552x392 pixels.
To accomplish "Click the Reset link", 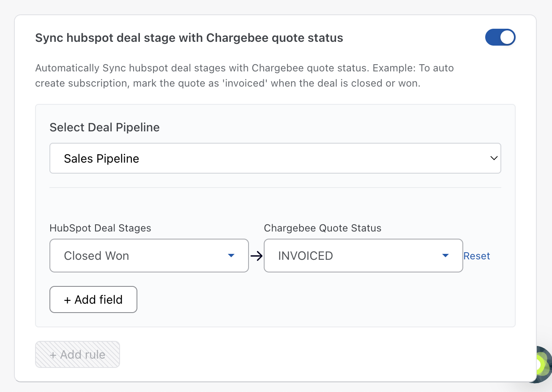I will (x=476, y=256).
